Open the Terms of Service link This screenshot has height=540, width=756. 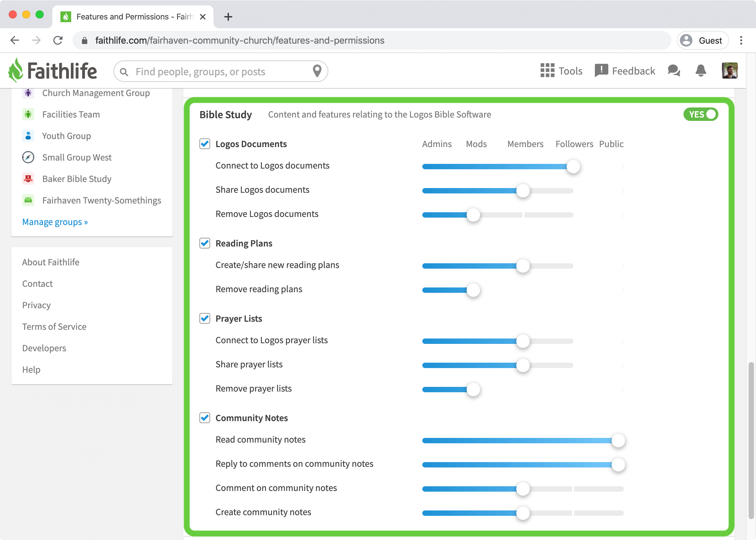point(54,326)
